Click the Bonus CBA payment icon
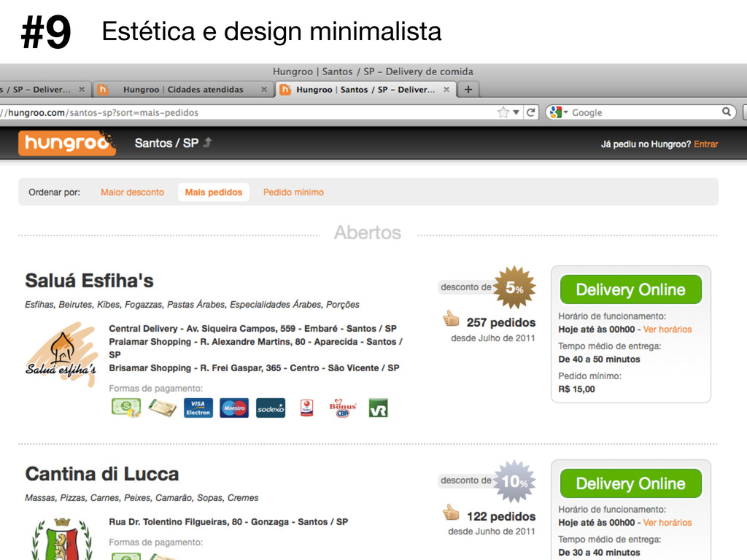747x560 pixels. pos(343,408)
